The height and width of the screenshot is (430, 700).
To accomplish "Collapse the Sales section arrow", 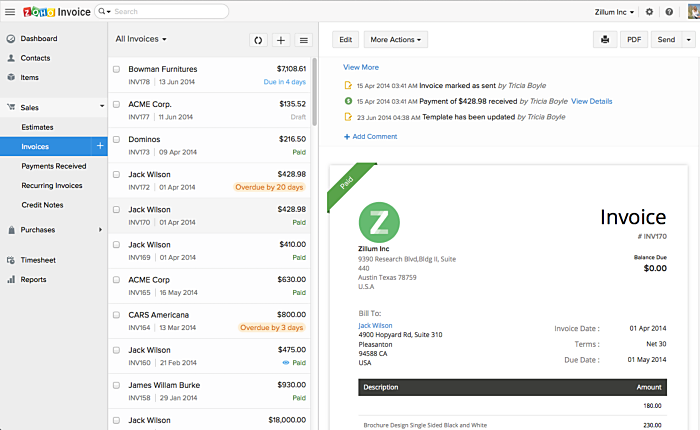I will 102,106.
